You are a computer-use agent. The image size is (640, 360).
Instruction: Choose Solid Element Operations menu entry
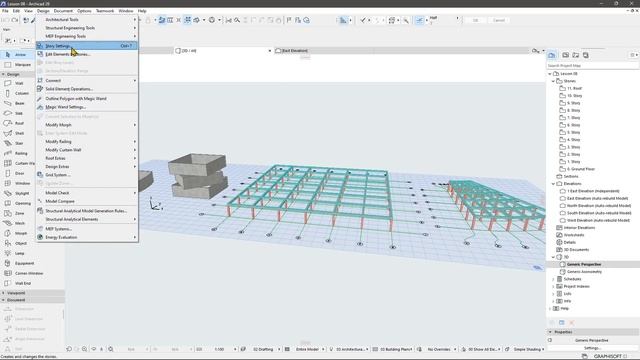(87, 89)
